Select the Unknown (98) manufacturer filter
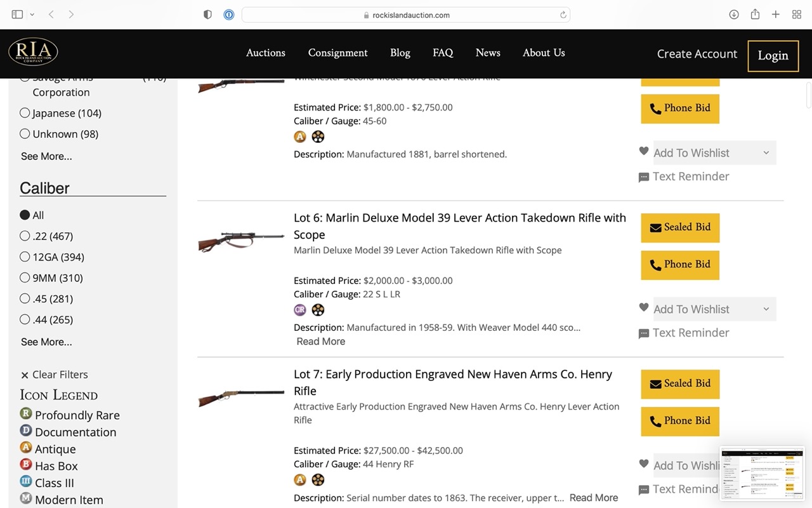812x508 pixels. pos(25,134)
